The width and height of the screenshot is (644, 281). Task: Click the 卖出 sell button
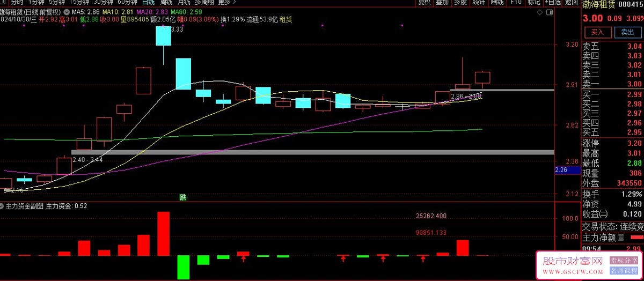(627, 32)
